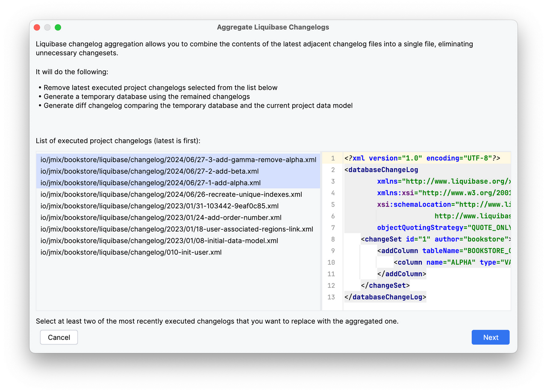Select changelog 26-recreate-unique-indexes.xml
Image resolution: width=547 pixels, height=392 pixels.
171,194
